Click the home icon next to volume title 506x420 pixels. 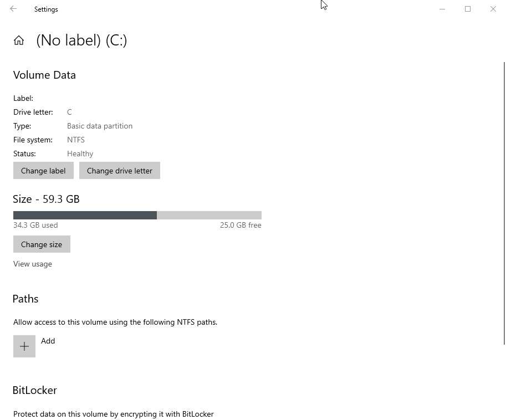click(19, 40)
